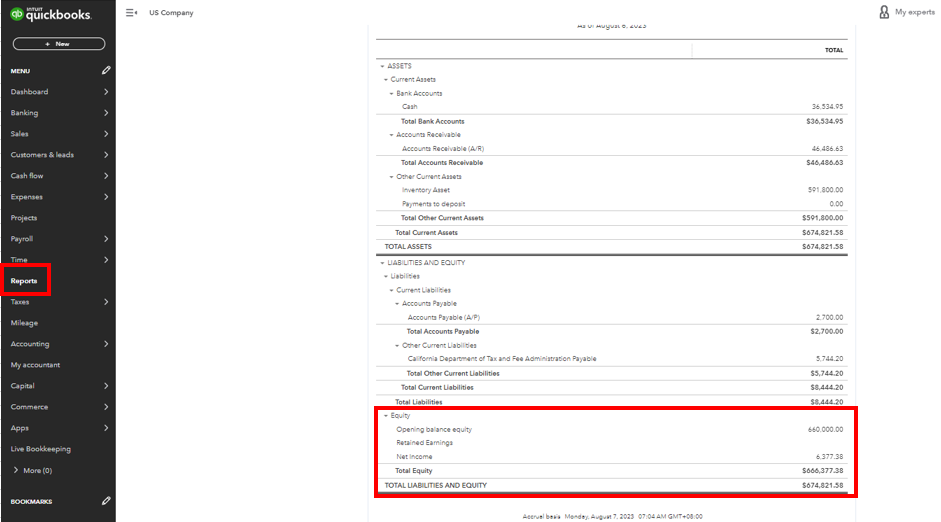Click Total Current Liabilities label
The height and width of the screenshot is (522, 941).
(437, 388)
